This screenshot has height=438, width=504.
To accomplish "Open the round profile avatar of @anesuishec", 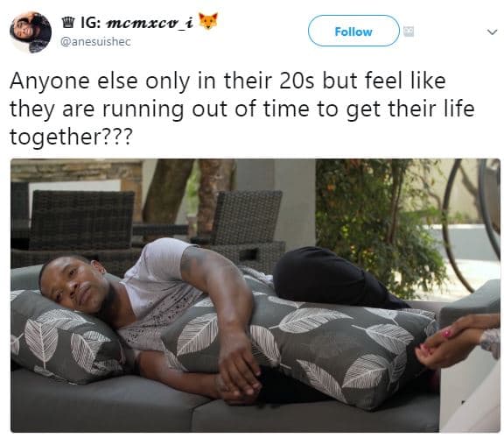I will click(x=31, y=32).
